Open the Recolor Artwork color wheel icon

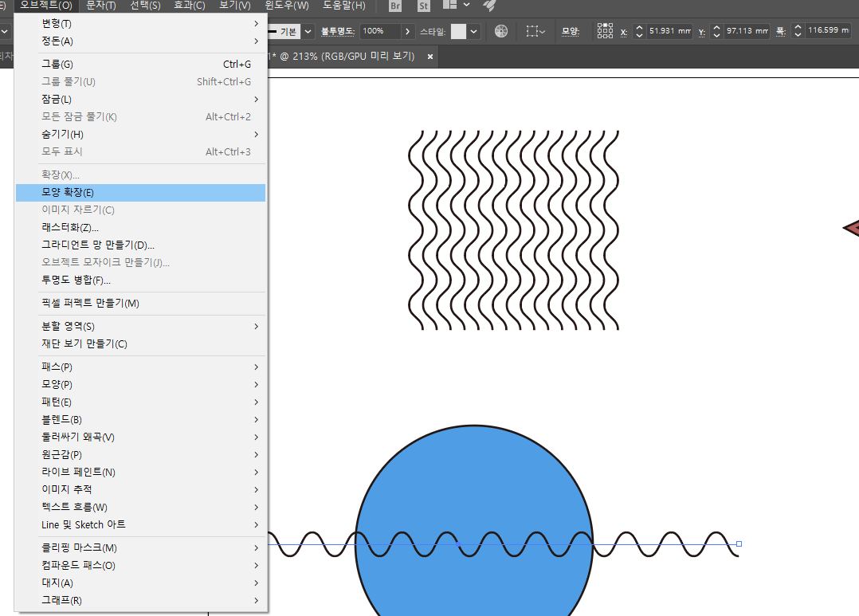click(500, 31)
